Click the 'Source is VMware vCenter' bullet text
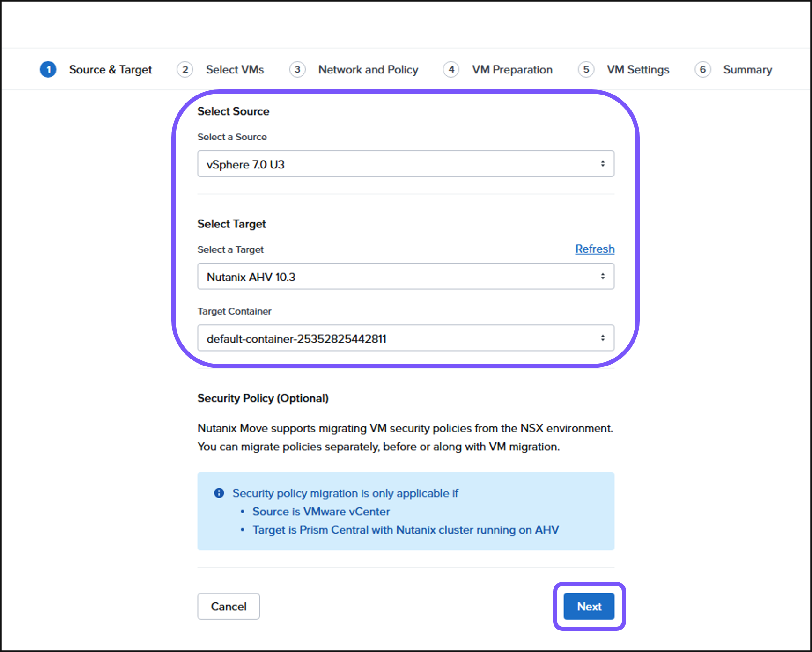Viewport: 812px width, 652px height. tap(321, 512)
